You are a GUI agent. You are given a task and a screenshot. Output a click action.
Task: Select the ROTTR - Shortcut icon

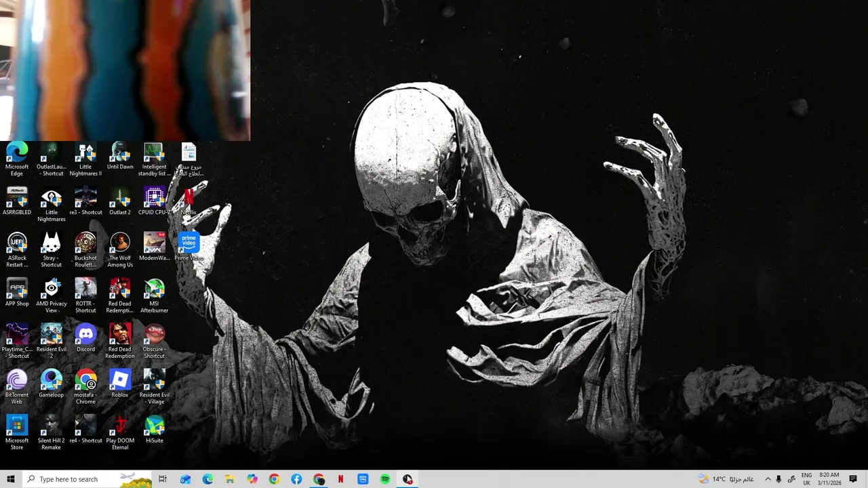coord(85,296)
